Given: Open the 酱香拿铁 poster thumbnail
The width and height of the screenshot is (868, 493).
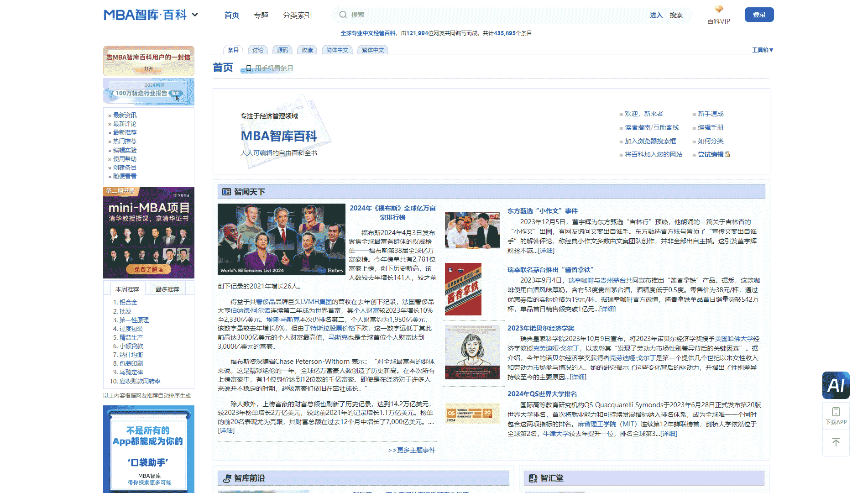Looking at the screenshot, I should (463, 289).
